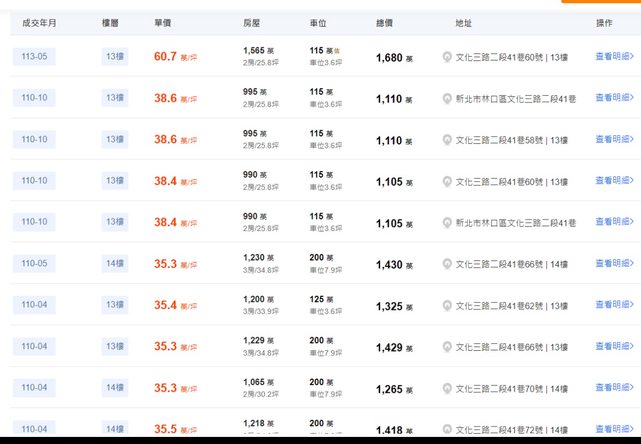Image resolution: width=641 pixels, height=444 pixels.
Task: View details of the 1,265萬 listing
Action: 613,388
